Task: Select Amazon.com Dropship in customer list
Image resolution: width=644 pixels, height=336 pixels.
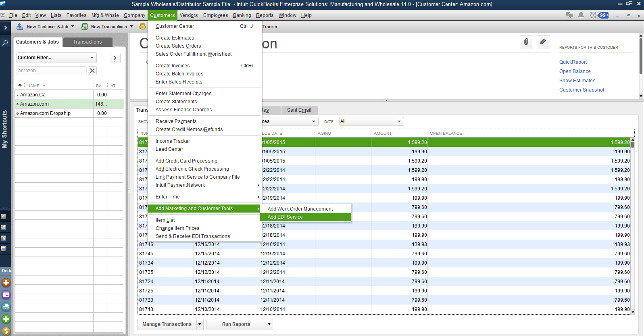Action: pos(45,113)
